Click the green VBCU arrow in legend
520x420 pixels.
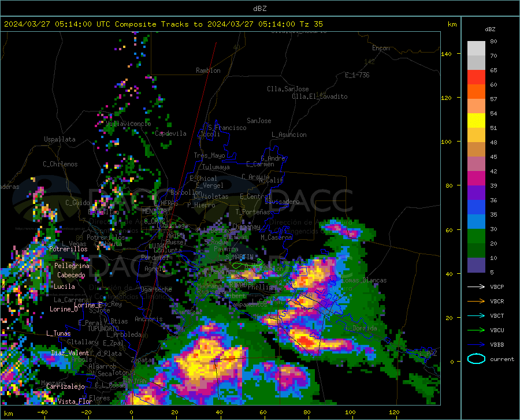pyautogui.click(x=476, y=330)
